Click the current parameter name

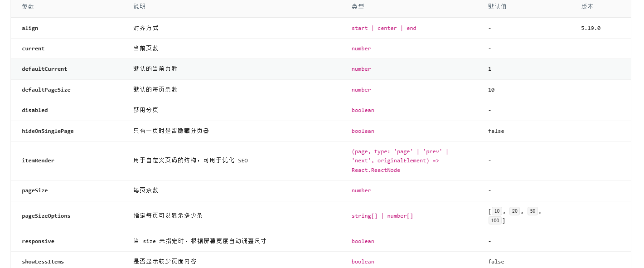tap(33, 49)
